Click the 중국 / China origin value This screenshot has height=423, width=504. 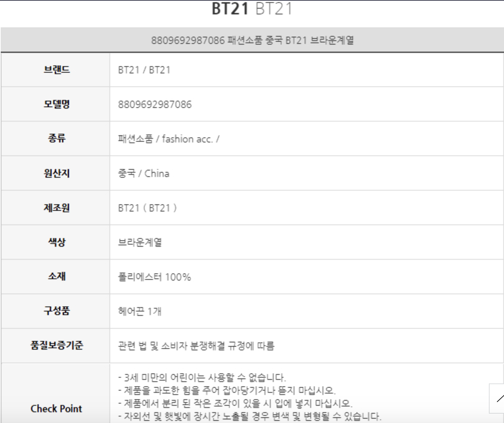(x=144, y=173)
